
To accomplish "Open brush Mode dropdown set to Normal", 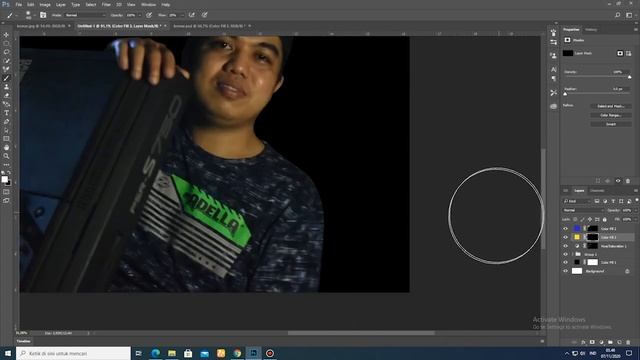I will [x=85, y=15].
